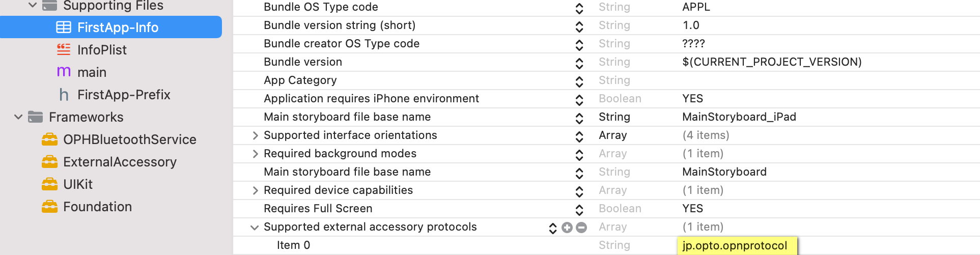Add item with the plus button on accessory protocols

tap(567, 228)
